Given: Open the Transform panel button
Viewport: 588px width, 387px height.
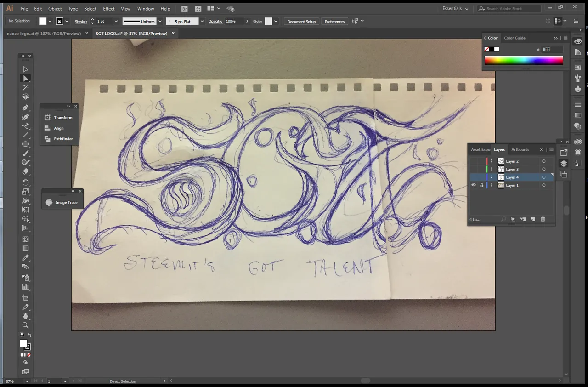Looking at the screenshot, I should pyautogui.click(x=59, y=118).
